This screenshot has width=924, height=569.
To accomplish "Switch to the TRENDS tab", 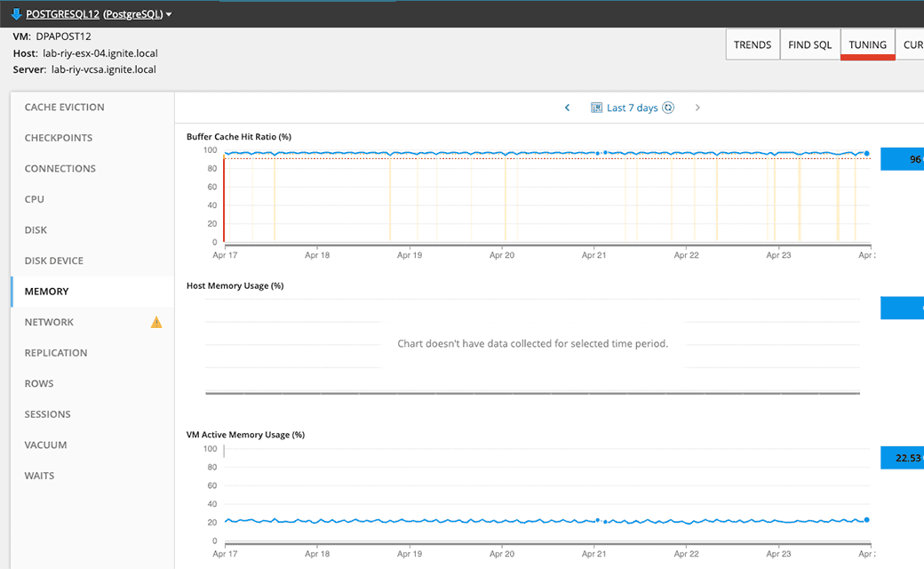I will point(753,44).
